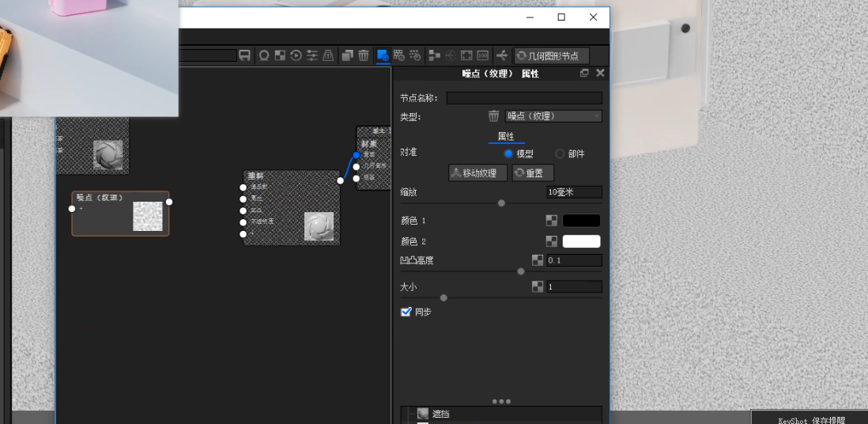Click the fit-to-view frame icon
The height and width of the screenshot is (424, 868).
coord(466,55)
